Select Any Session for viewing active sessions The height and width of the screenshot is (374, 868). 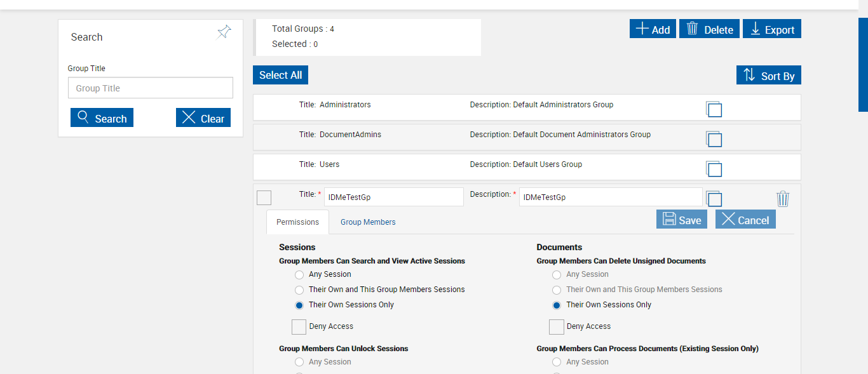pos(299,275)
